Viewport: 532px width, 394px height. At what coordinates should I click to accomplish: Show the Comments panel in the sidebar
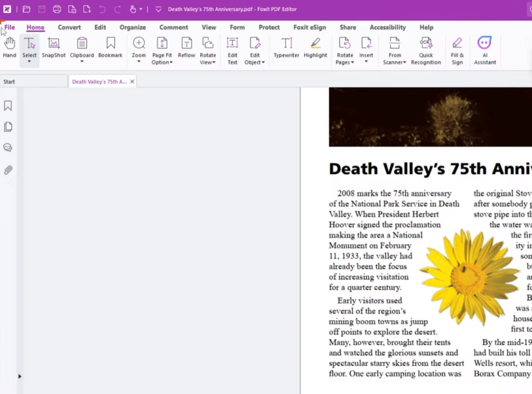tap(7, 147)
